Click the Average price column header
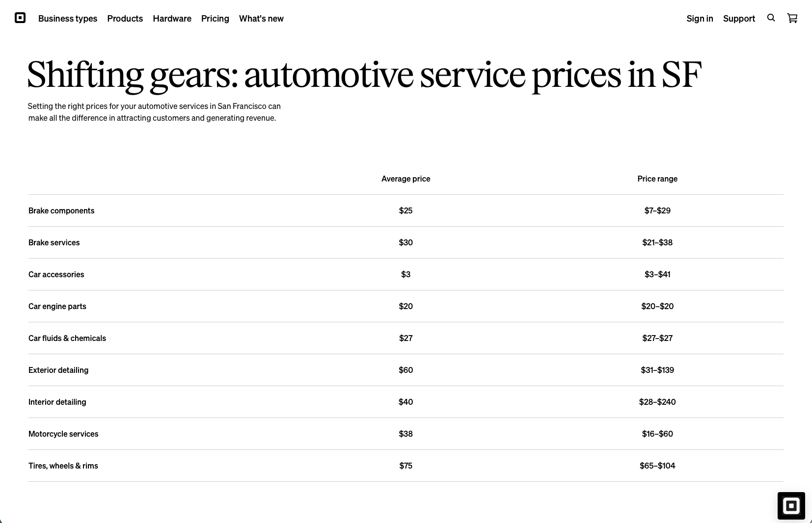 coord(406,179)
